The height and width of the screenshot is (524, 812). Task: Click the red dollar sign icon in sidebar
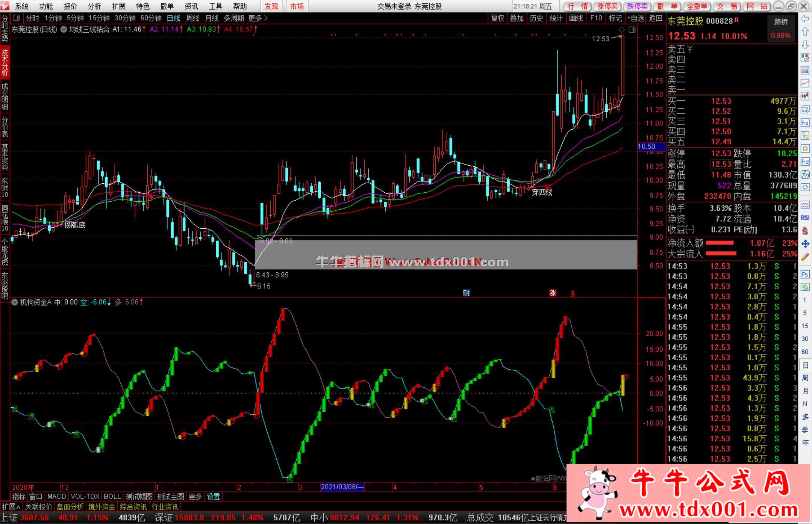(805, 231)
